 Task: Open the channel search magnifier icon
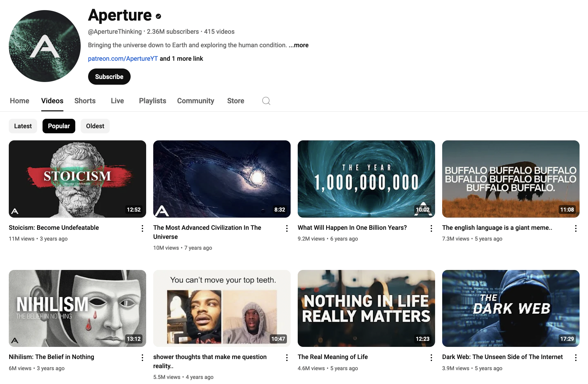266,101
